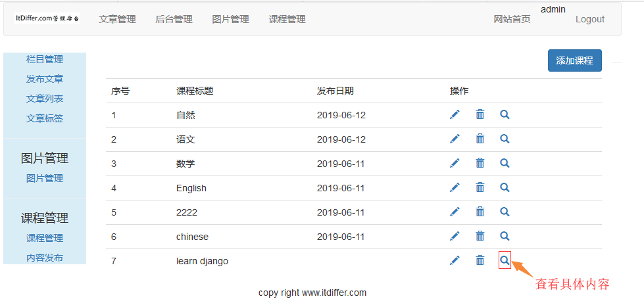View details of learn django course
Screen dimensions: 644x305
click(x=505, y=260)
